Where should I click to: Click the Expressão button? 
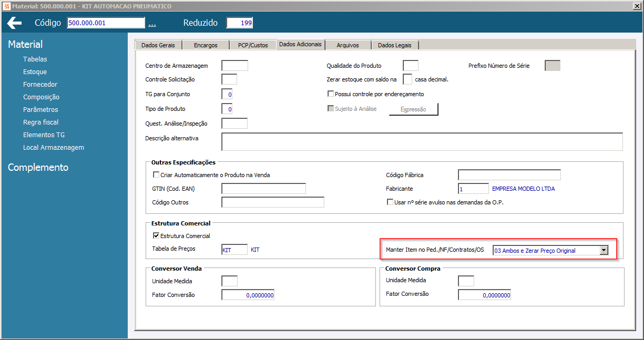point(413,109)
